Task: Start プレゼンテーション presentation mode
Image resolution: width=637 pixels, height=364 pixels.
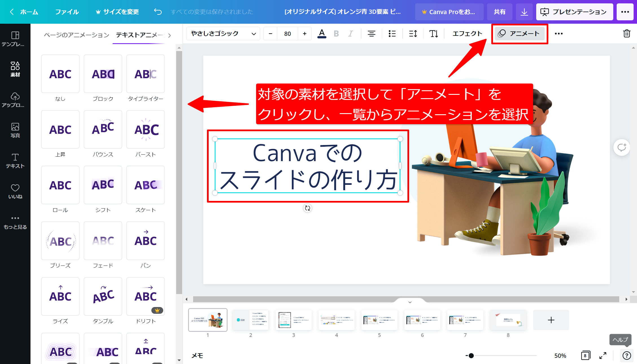Action: click(574, 12)
